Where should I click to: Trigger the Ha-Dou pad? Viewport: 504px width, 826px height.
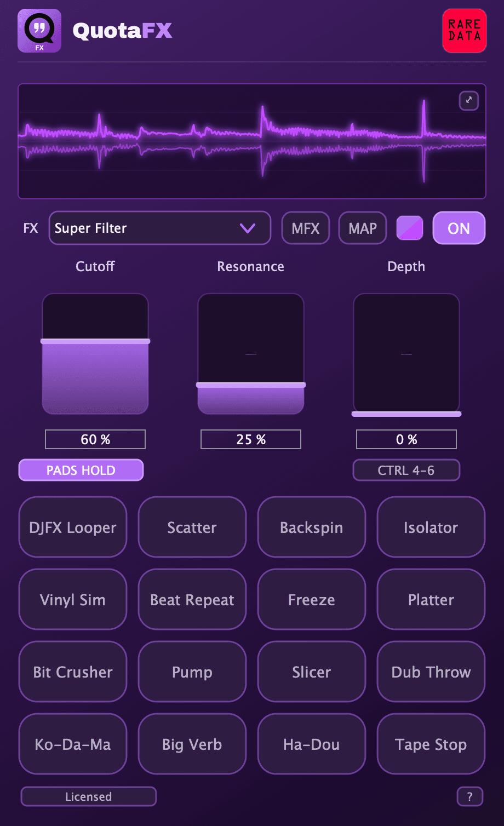(x=312, y=744)
